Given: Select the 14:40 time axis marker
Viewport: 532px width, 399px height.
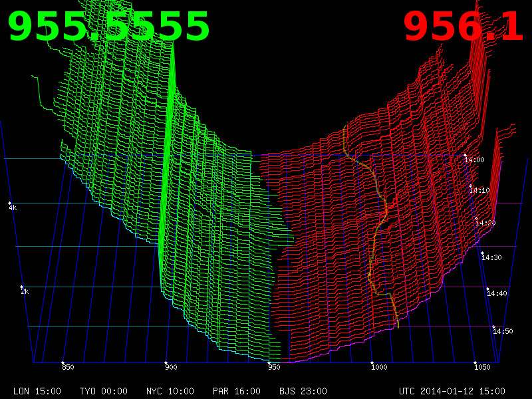Looking at the screenshot, I should coord(497,293).
